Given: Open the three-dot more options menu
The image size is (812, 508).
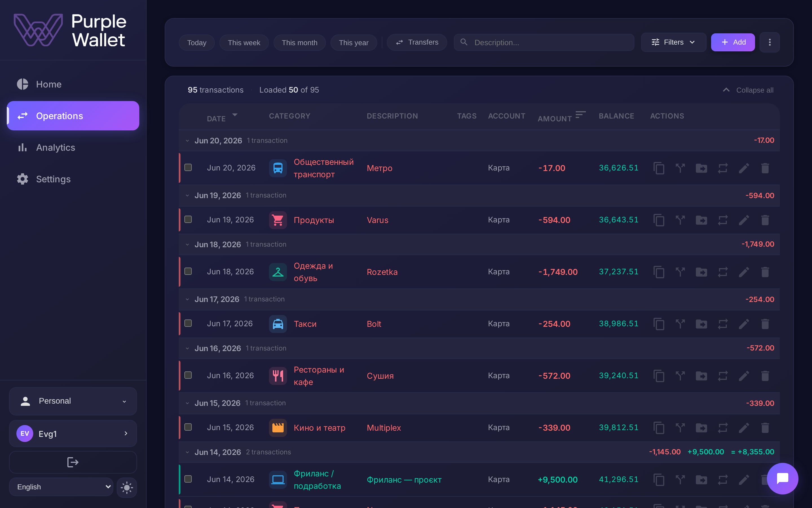Looking at the screenshot, I should tap(770, 42).
